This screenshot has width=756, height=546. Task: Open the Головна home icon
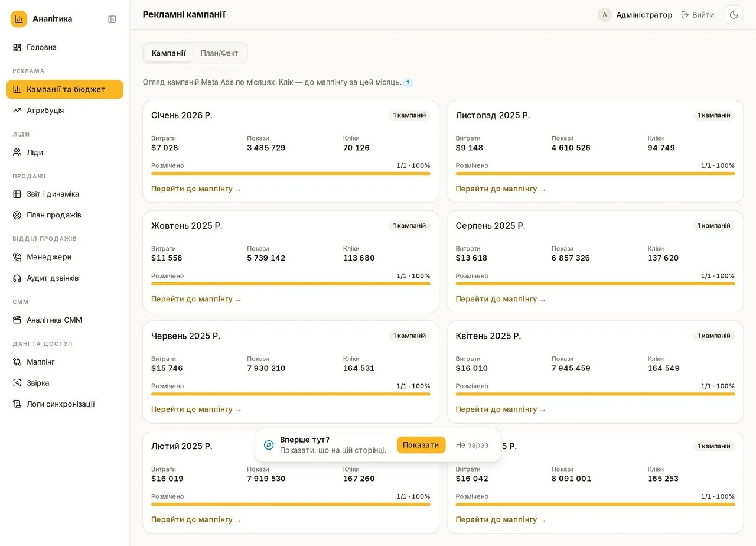point(17,47)
